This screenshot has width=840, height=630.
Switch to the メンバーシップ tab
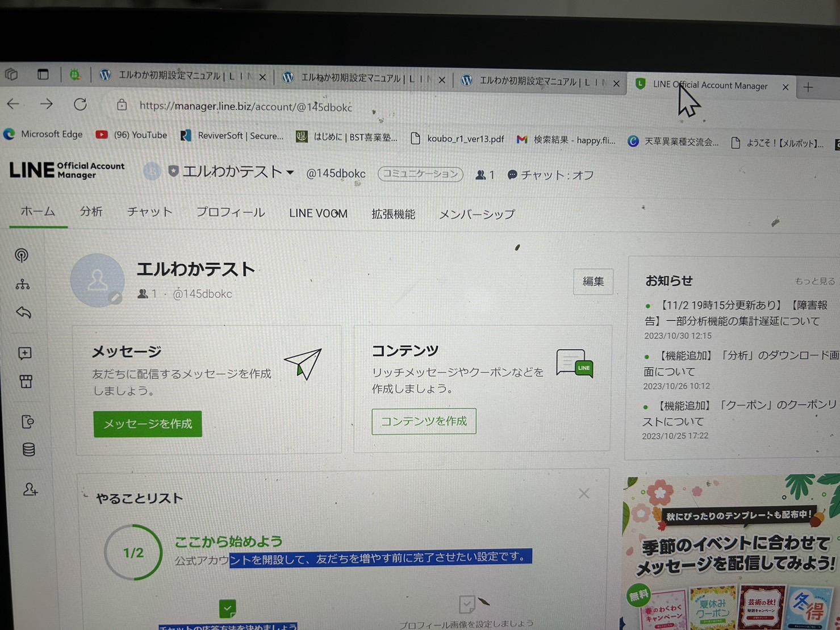(477, 215)
